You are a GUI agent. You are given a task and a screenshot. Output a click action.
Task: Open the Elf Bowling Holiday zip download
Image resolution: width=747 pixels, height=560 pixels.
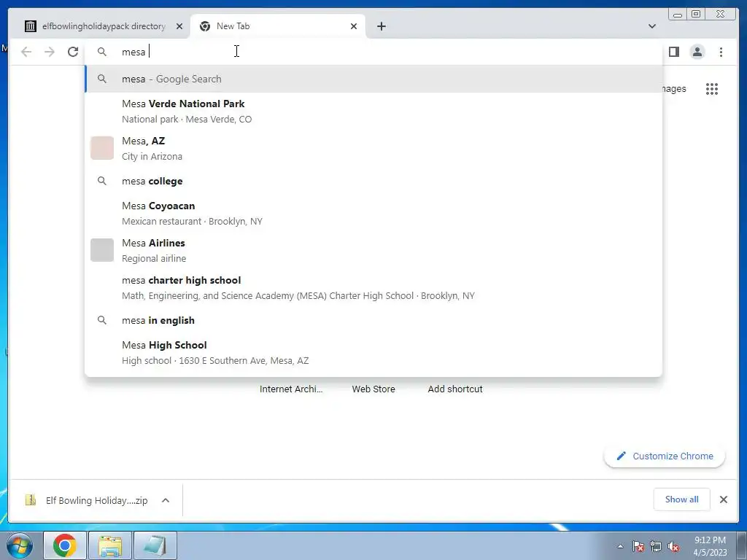coord(97,500)
